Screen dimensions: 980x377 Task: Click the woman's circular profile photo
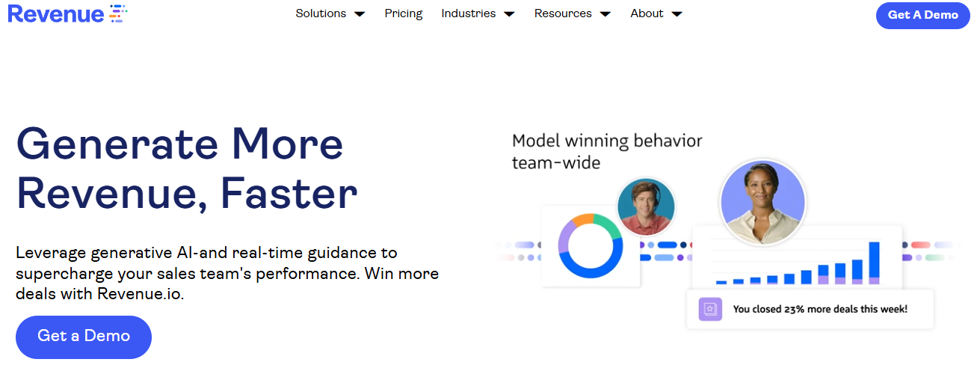pos(762,202)
